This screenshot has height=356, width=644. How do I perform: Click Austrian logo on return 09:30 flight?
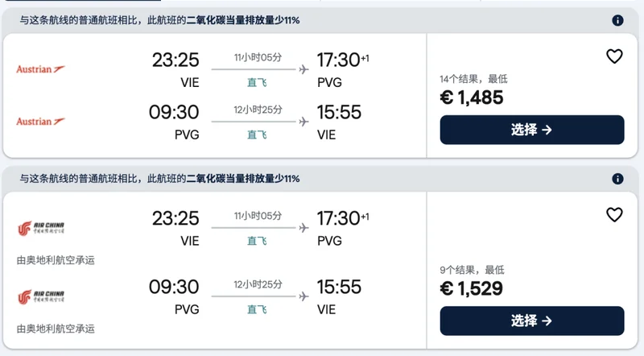click(x=40, y=122)
